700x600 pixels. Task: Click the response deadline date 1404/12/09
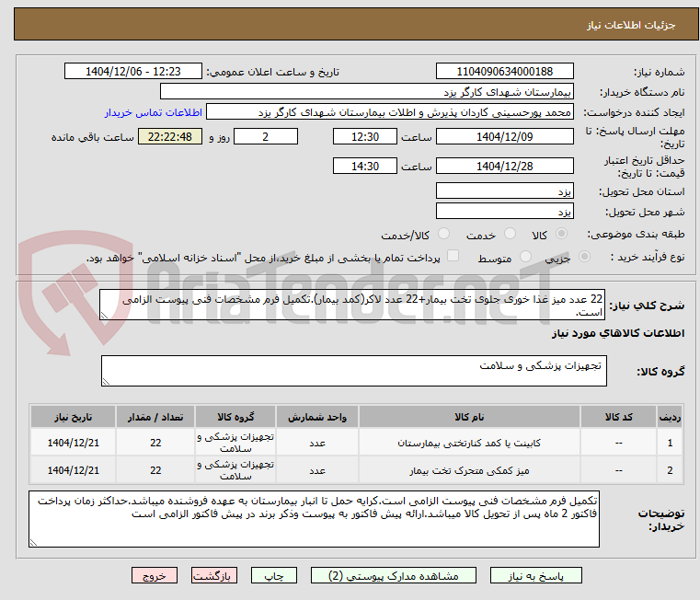(x=504, y=137)
